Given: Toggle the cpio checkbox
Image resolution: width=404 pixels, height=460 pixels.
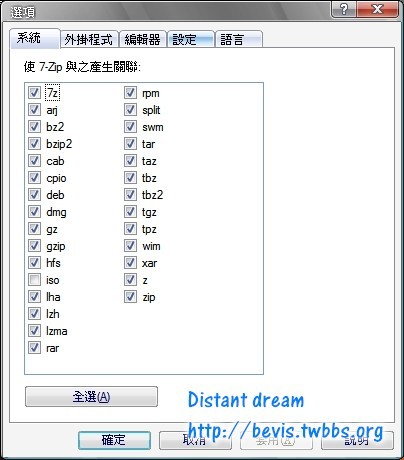Looking at the screenshot, I should pyautogui.click(x=34, y=178).
